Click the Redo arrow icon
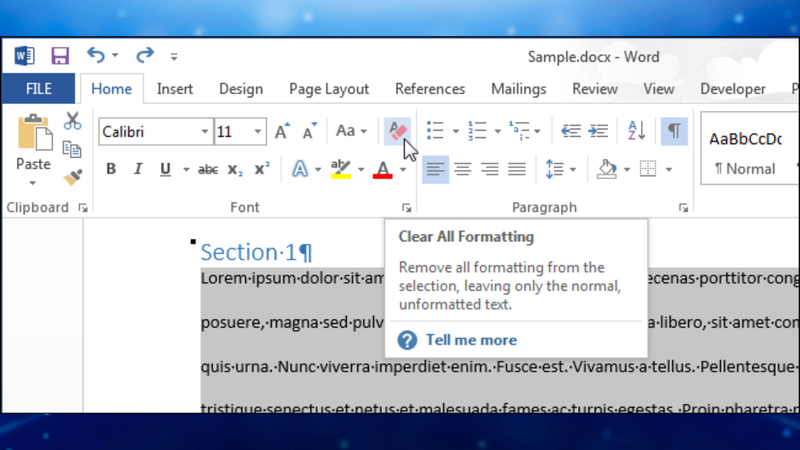This screenshot has width=800, height=450. [x=144, y=55]
